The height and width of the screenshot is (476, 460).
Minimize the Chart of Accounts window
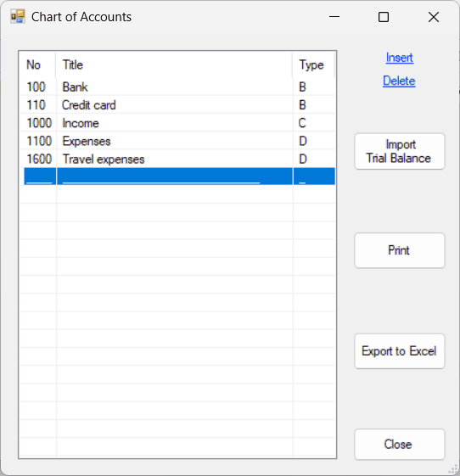click(x=334, y=17)
